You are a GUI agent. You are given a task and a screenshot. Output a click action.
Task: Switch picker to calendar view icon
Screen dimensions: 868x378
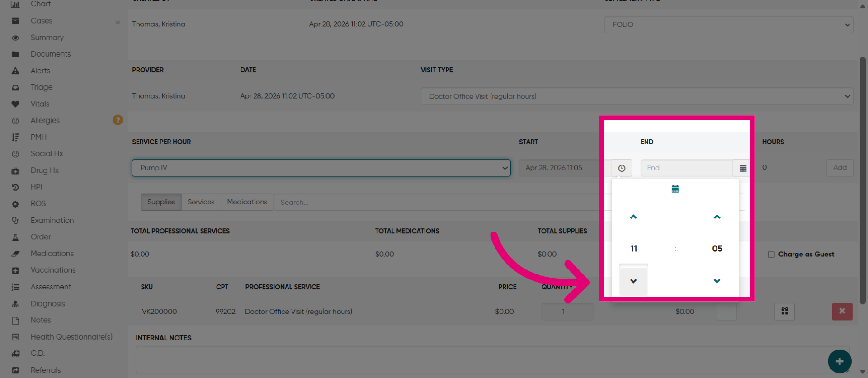pyautogui.click(x=675, y=189)
